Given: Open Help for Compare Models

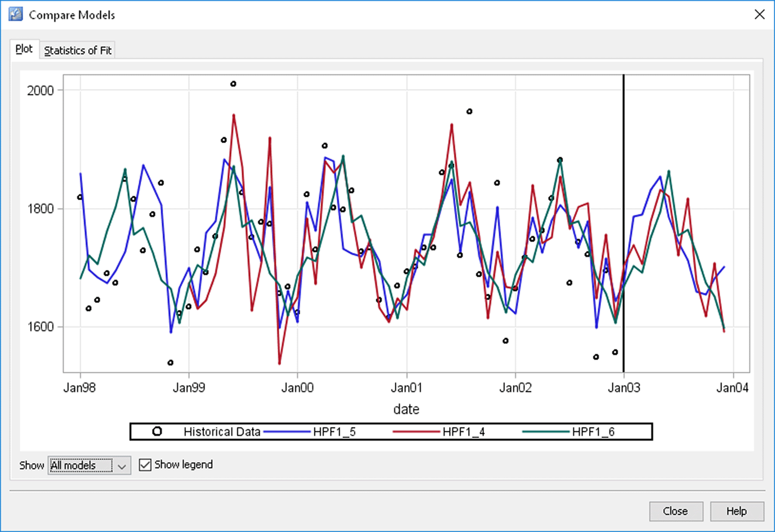Looking at the screenshot, I should coord(737,511).
